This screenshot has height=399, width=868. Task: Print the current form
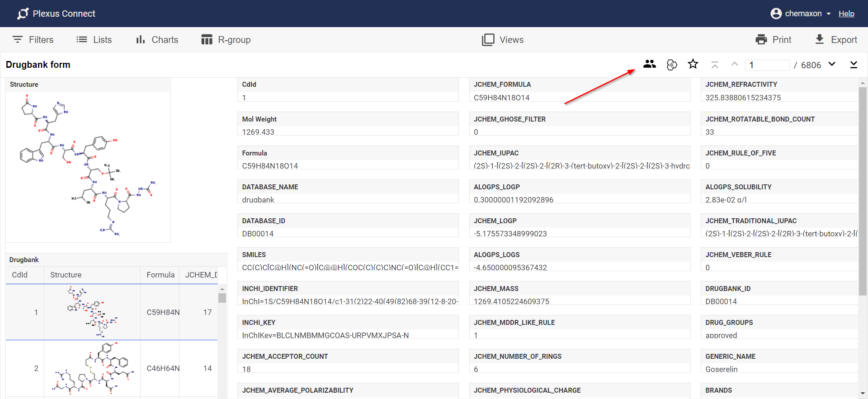click(x=773, y=40)
